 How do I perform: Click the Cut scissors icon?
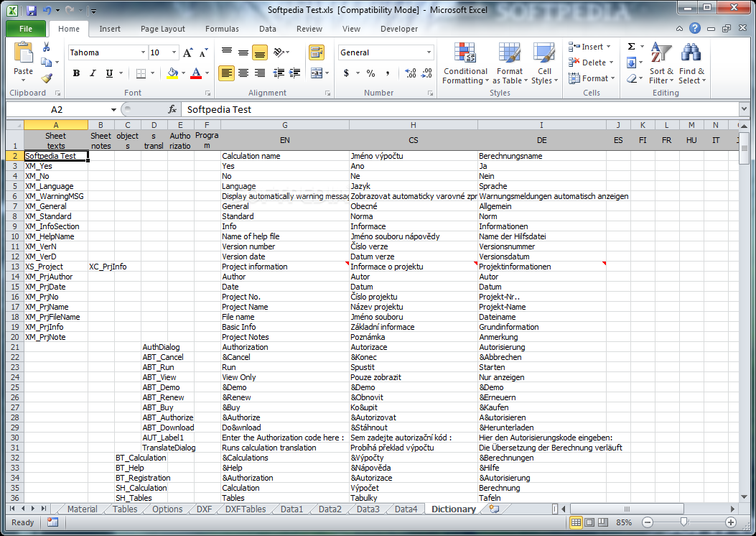47,47
